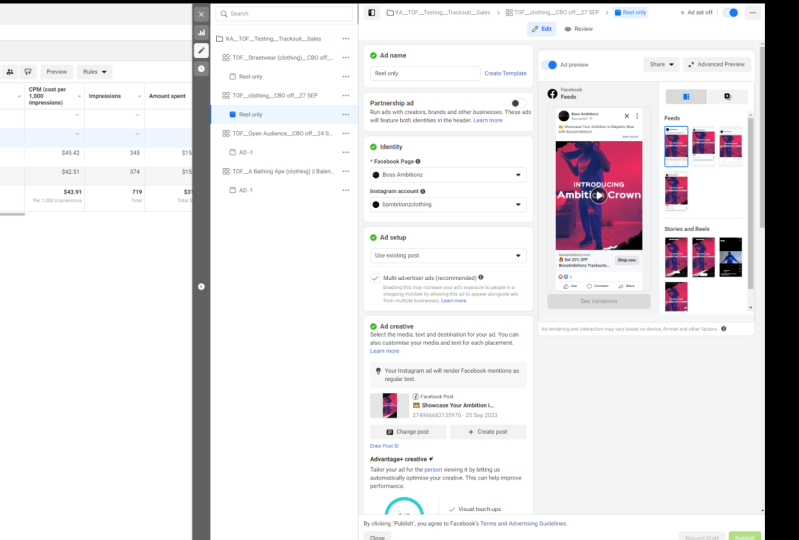Open the Use existing post dropdown
The image size is (799, 540).
point(448,255)
